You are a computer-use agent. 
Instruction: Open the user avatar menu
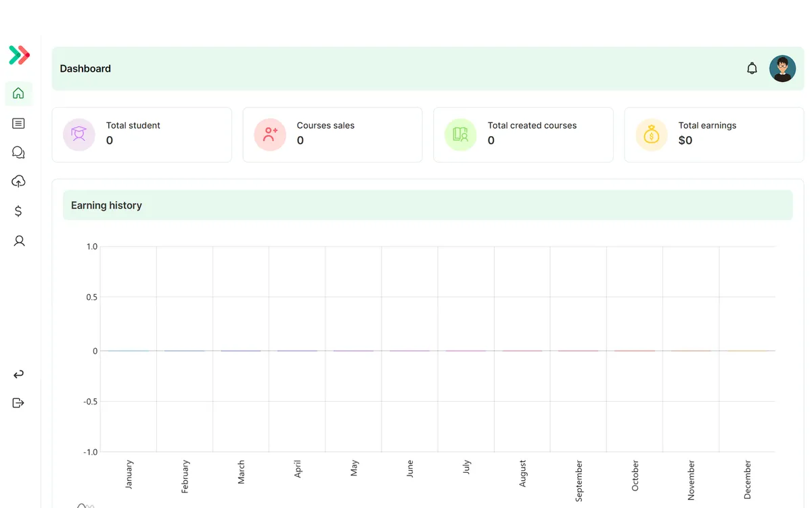coord(782,68)
